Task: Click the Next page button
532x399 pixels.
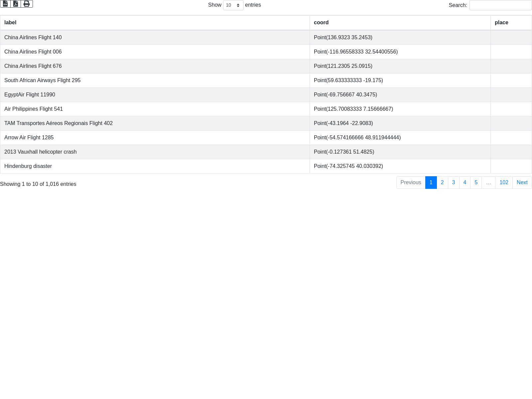Action: coord(522,183)
